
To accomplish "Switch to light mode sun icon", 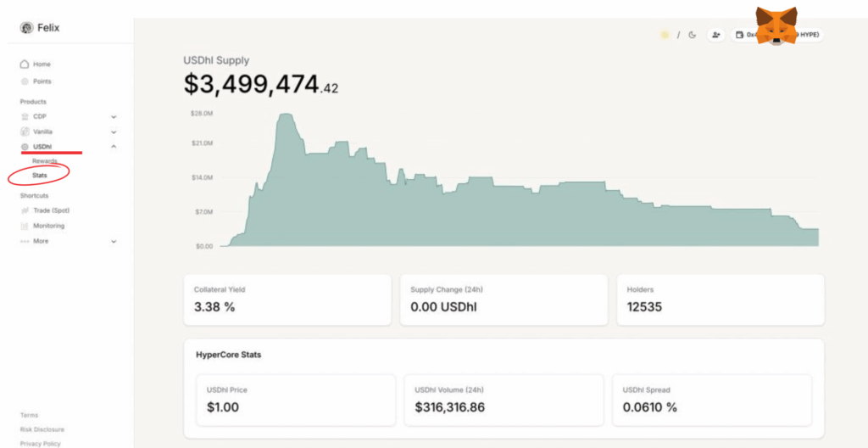I will pos(665,35).
